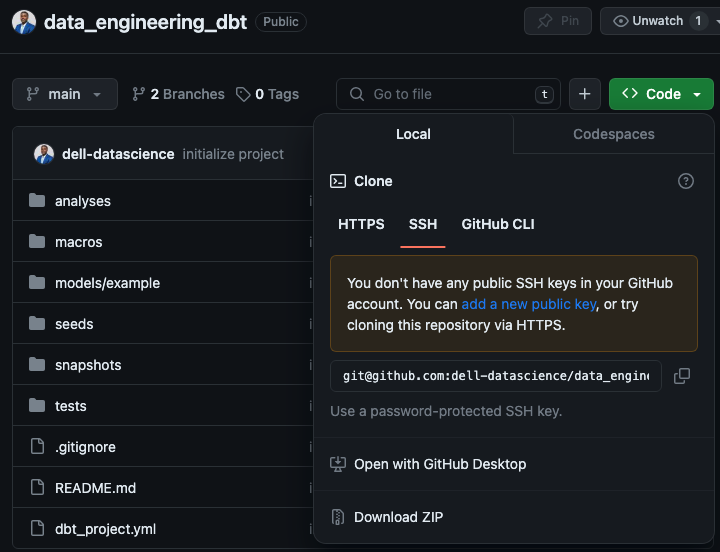This screenshot has height=552, width=720.
Task: Click the watcher count badge 1
Action: 698,21
